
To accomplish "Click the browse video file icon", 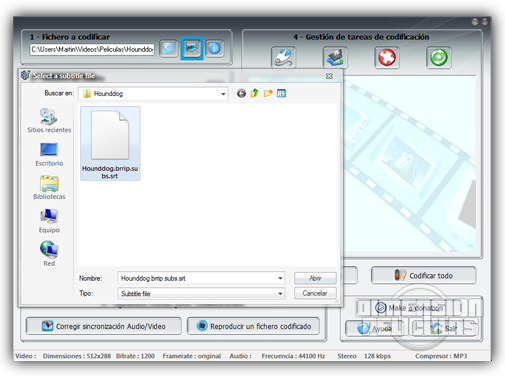I will [x=168, y=49].
